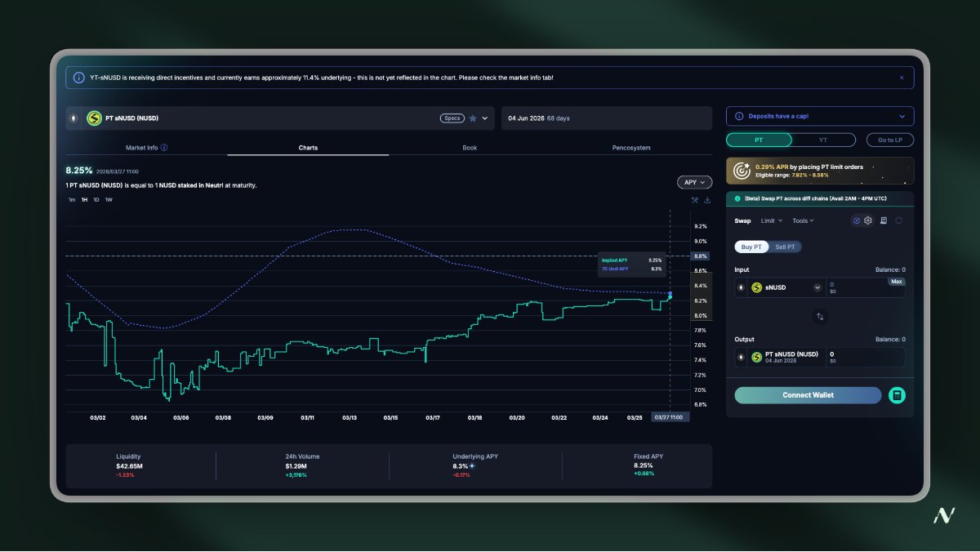Click the info icon in Deposits have a cap

pyautogui.click(x=739, y=117)
